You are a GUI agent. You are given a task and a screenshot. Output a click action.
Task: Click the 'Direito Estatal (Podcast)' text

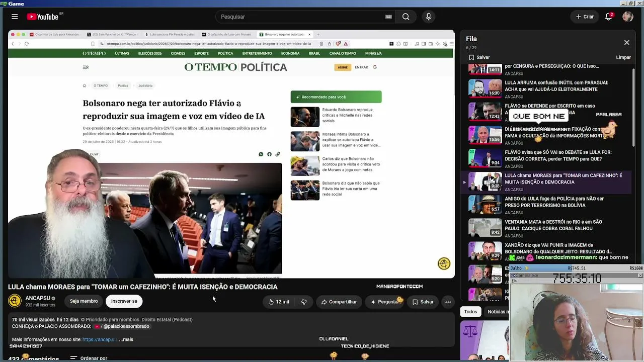pos(167,320)
